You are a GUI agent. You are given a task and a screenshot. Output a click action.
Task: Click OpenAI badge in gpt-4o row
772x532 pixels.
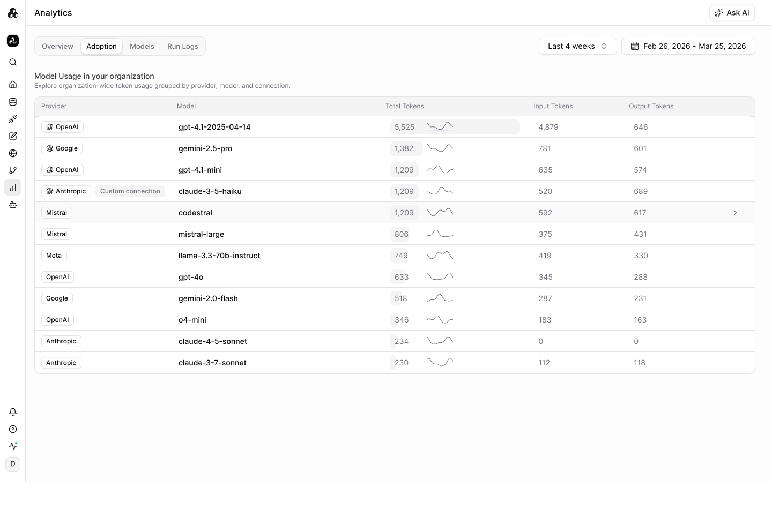click(57, 277)
